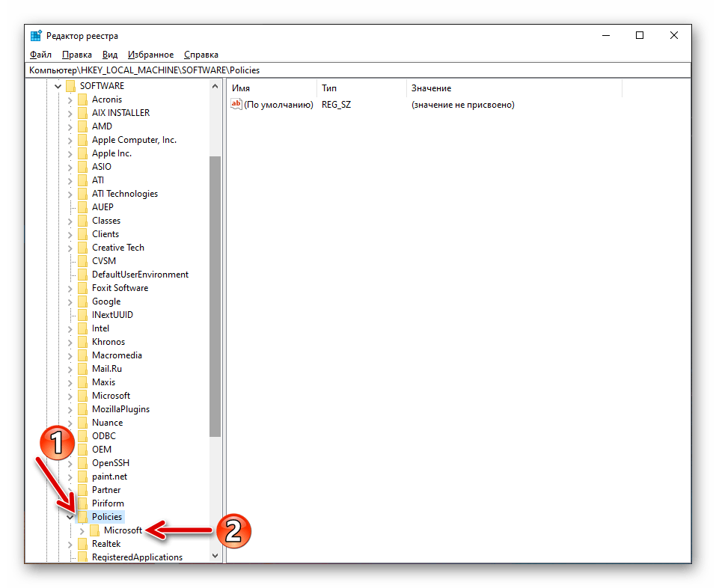Select the RegisteredApplications key
The image size is (716, 588).
click(x=137, y=557)
